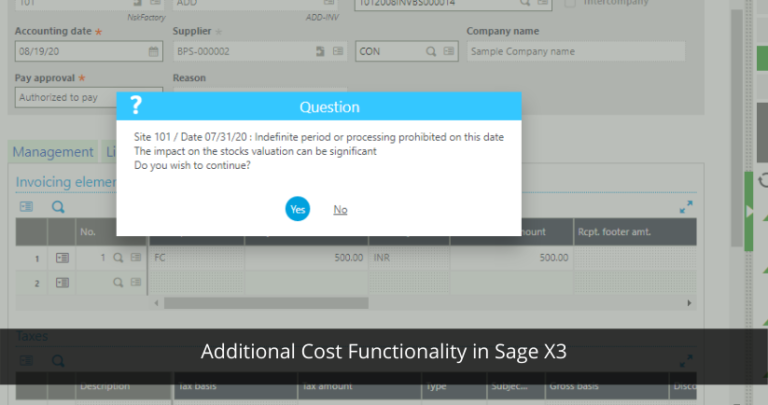Switch to the Management tab

[53, 152]
